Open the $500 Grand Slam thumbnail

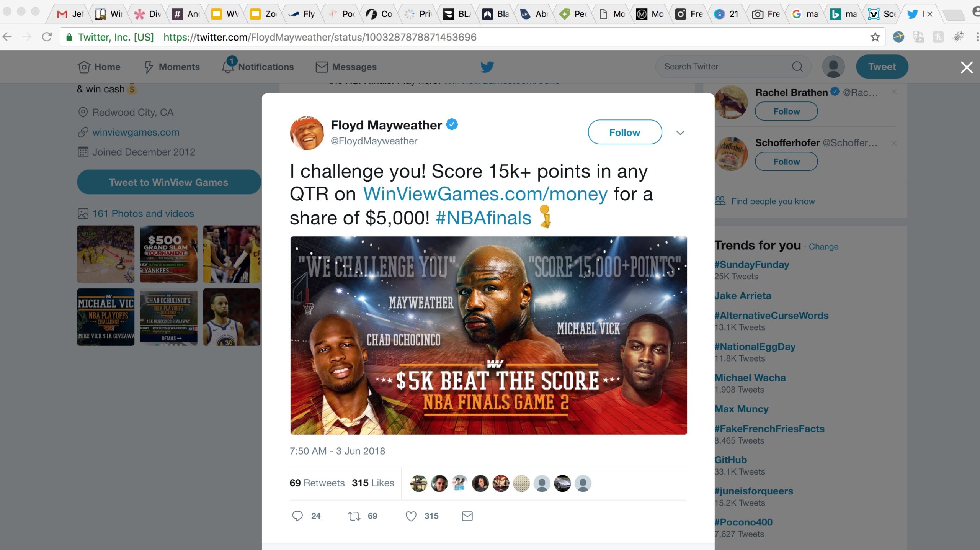click(x=168, y=254)
